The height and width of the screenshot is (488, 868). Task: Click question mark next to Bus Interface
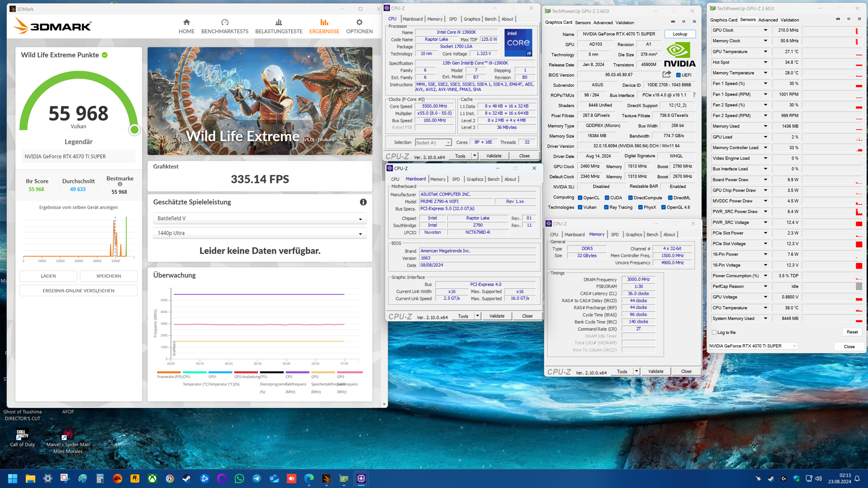[x=694, y=95]
